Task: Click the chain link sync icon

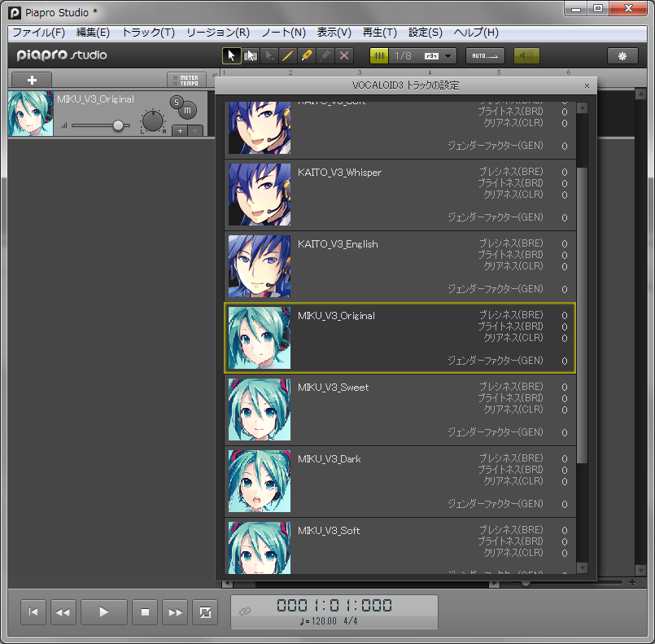Action: point(245,611)
